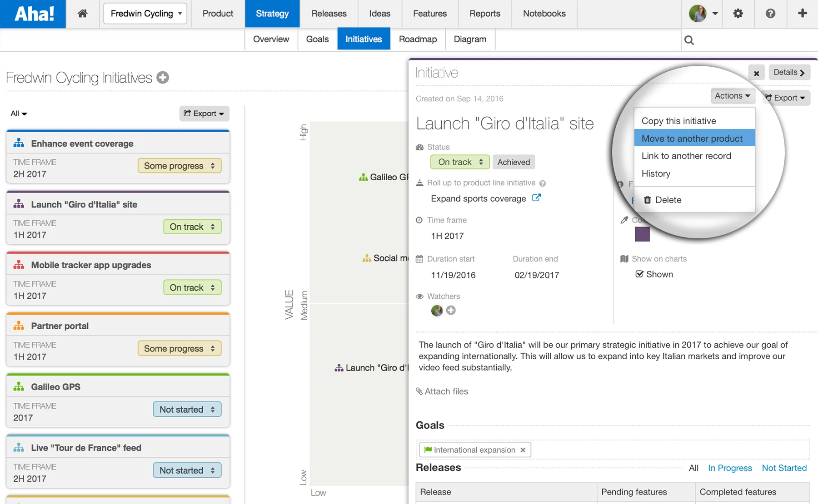Toggle the Achieved status button
Viewport: 818px width, 504px height.
[514, 162]
